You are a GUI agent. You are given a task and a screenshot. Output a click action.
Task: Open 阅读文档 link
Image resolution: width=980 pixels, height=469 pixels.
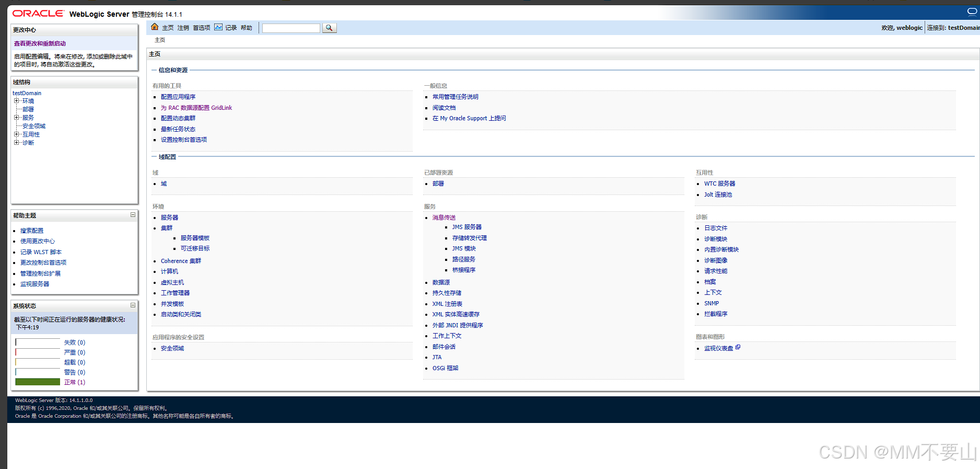[444, 108]
